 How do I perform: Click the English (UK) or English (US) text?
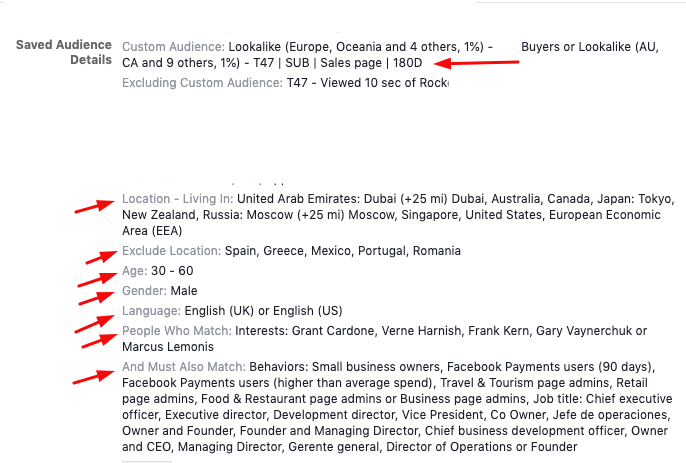click(x=263, y=311)
